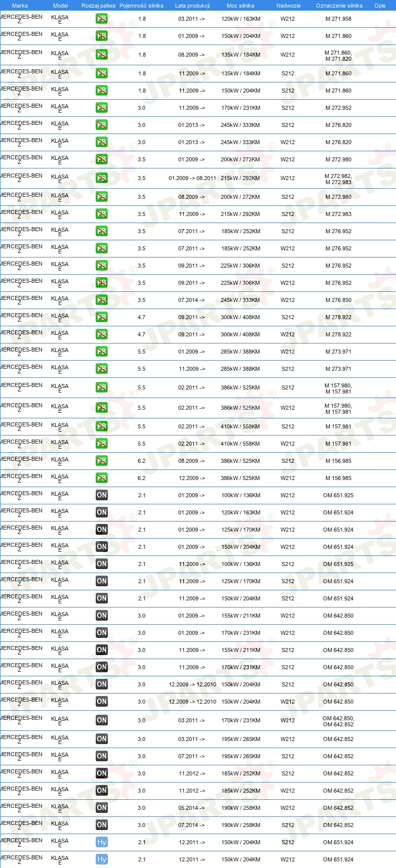Image resolution: width=396 pixels, height=868 pixels.
Task: Click the ON icon in the S212 OM 651.925 row
Action: coord(101,564)
